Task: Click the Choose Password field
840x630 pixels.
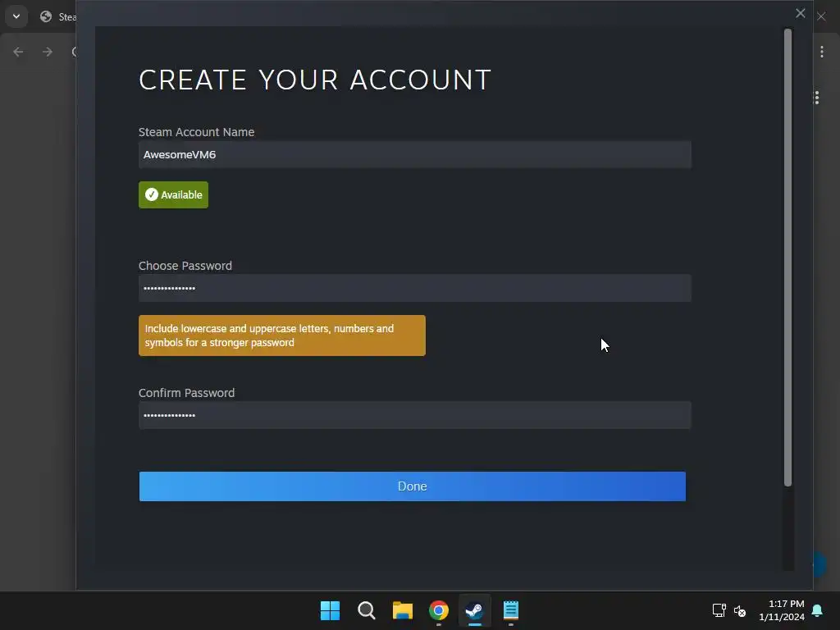Action: (414, 288)
